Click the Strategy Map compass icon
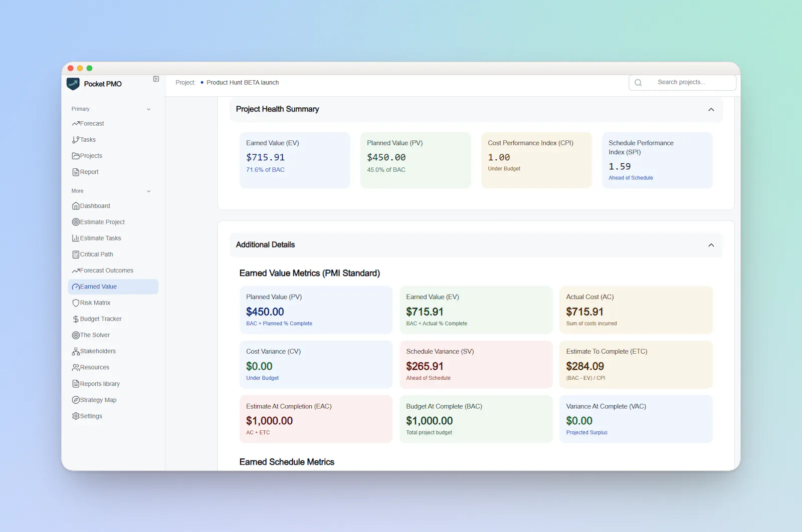The width and height of the screenshot is (802, 532). click(76, 400)
